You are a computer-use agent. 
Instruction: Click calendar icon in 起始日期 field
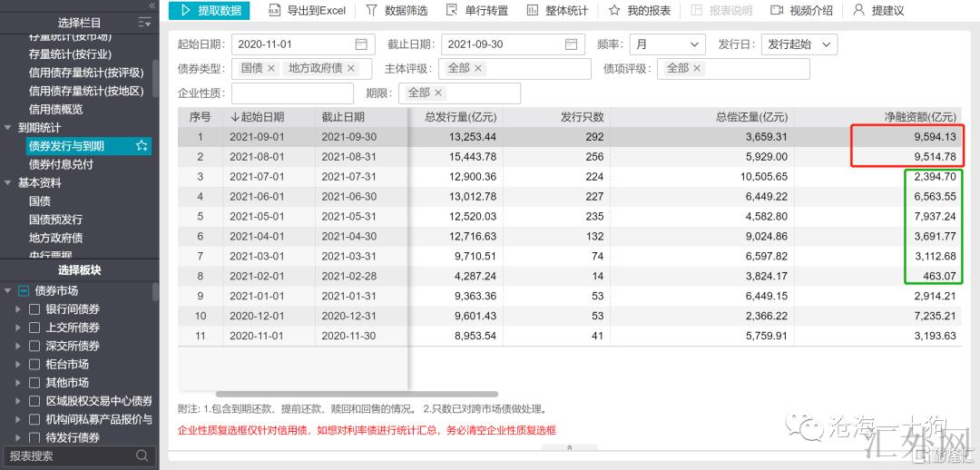pos(361,44)
